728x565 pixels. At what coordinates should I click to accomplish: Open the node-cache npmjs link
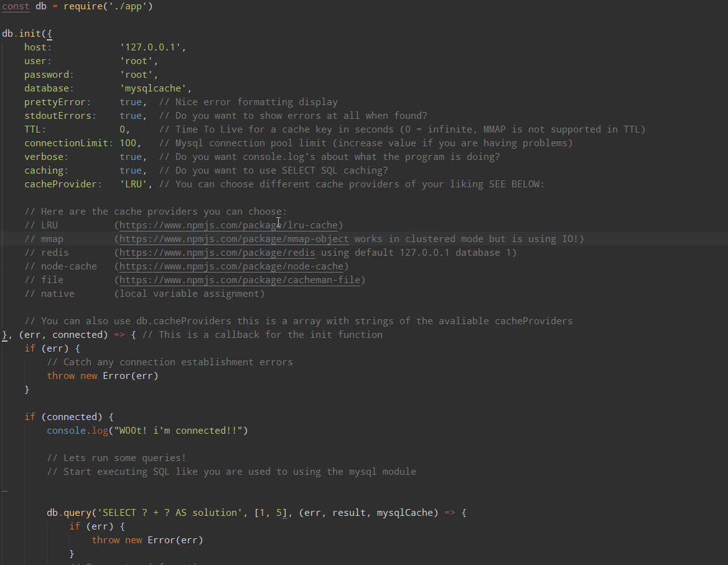click(x=231, y=266)
